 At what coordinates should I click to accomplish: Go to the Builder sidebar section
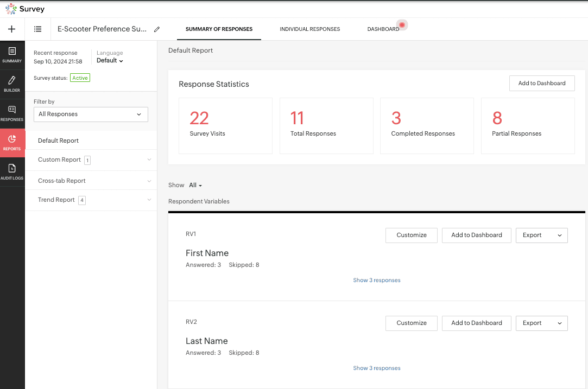pos(12,84)
